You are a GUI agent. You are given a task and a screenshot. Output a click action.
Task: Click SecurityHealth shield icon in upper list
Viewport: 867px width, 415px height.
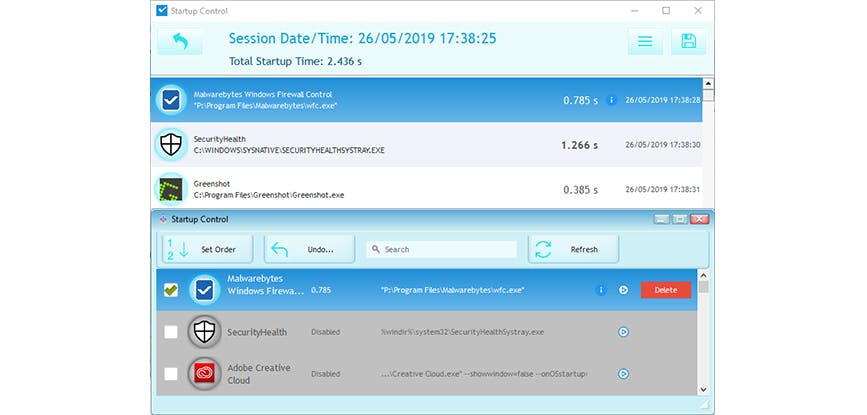pyautogui.click(x=171, y=145)
